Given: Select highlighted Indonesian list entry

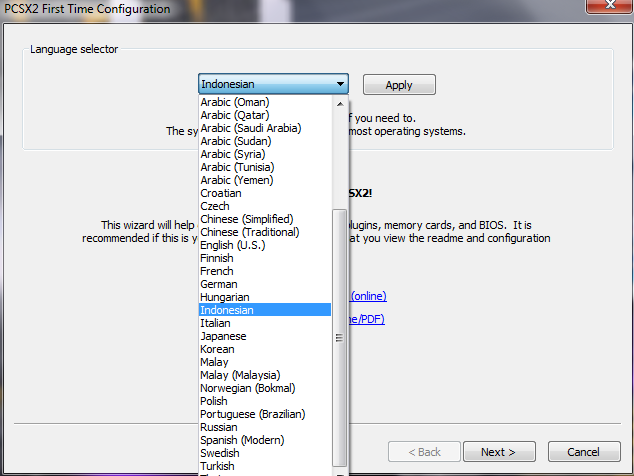Looking at the screenshot, I should click(265, 310).
